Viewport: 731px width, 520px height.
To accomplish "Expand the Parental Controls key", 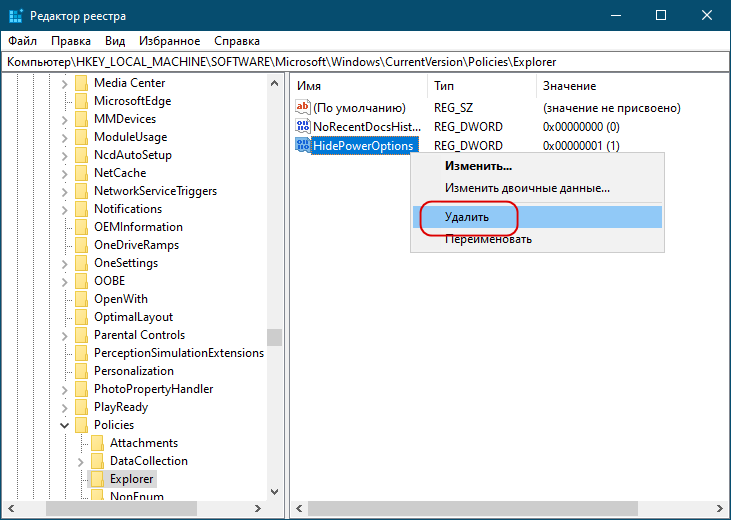I will pos(65,336).
